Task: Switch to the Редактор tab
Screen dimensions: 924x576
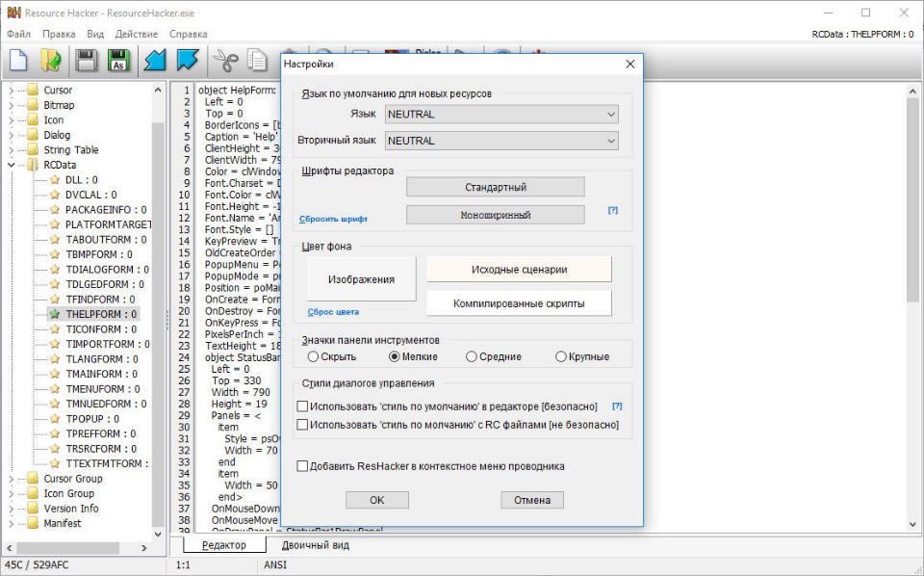Action: point(224,545)
